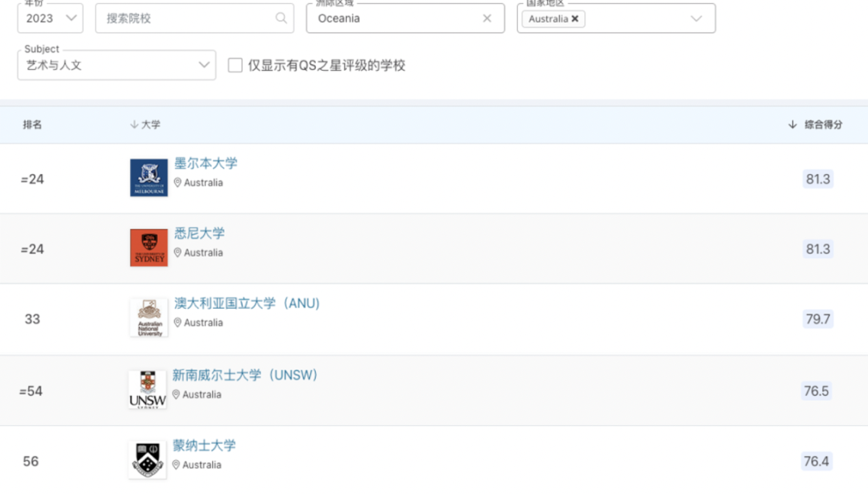Viewport: 868px width, 494px height.
Task: Click Australia text under 墨尔本大学
Action: (x=203, y=183)
